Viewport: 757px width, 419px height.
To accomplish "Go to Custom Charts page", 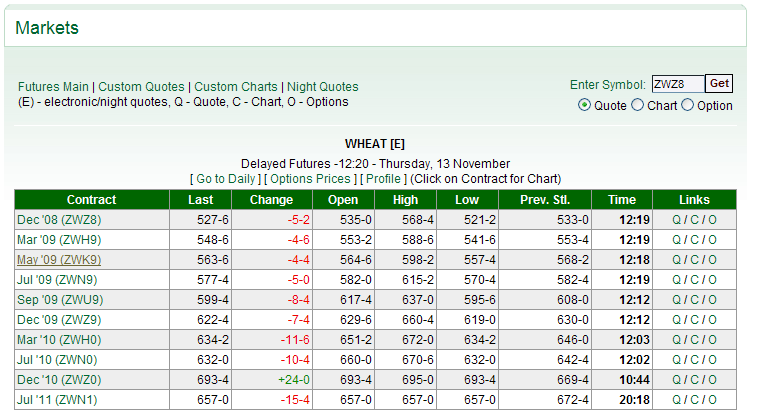I will click(x=235, y=87).
